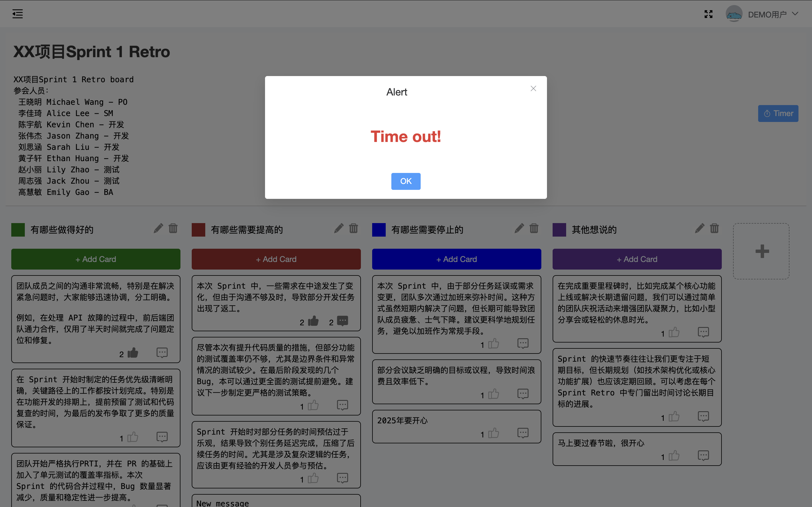The height and width of the screenshot is (507, 812).
Task: Open the Timer button
Action: pyautogui.click(x=778, y=113)
